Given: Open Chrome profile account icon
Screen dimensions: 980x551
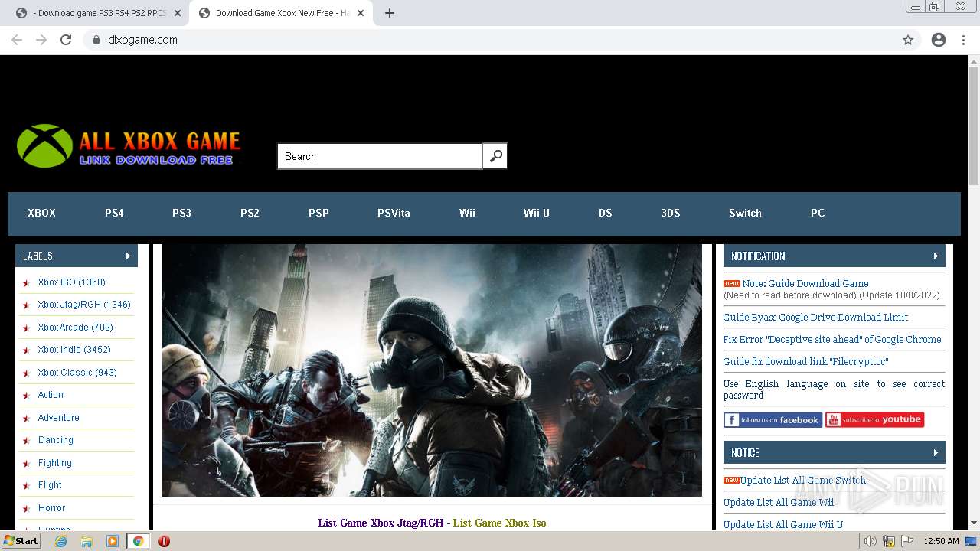Looking at the screenshot, I should click(x=939, y=40).
